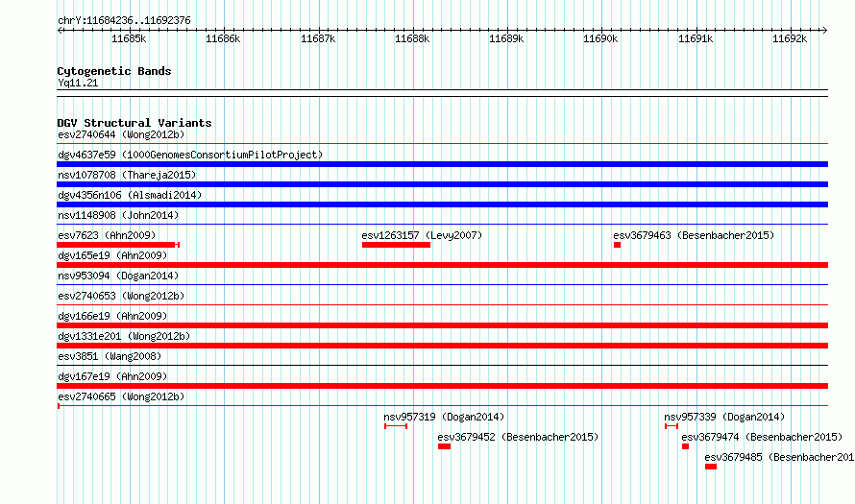Click the esv7623 (Ahn2009) label
The image size is (855, 504).
click(x=107, y=235)
